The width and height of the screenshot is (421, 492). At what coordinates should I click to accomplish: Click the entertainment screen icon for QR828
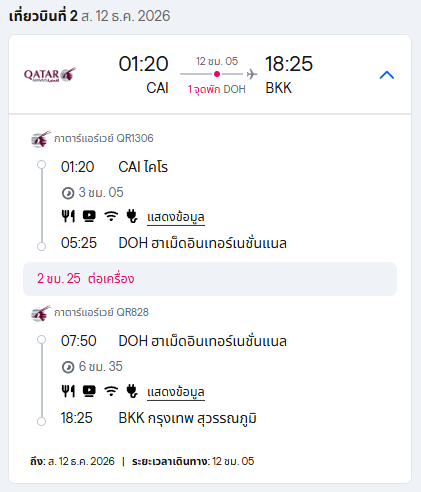[89, 391]
